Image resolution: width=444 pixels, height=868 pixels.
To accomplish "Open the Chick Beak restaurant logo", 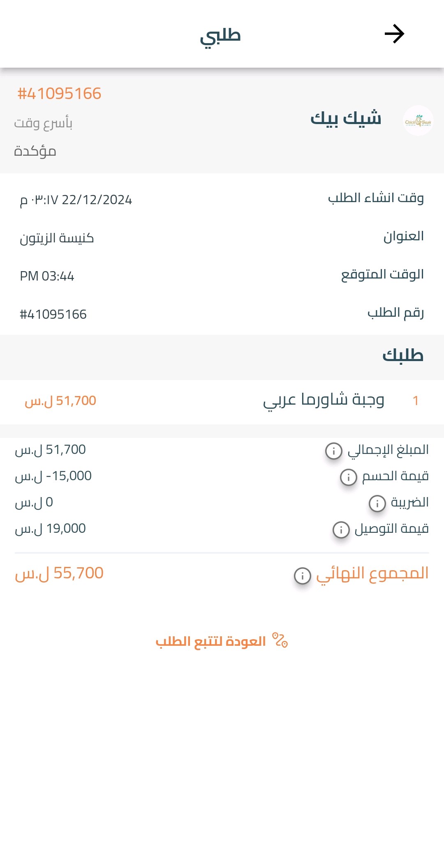I will (x=418, y=121).
